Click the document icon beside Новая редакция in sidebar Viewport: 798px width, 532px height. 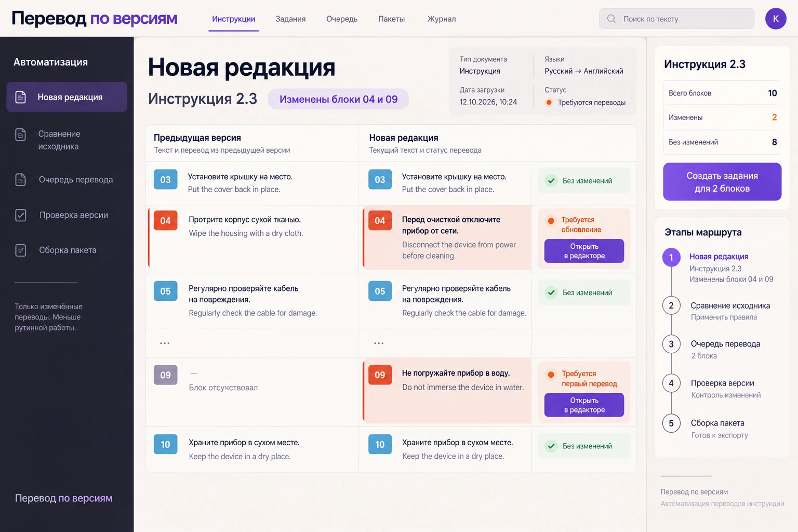click(21, 97)
